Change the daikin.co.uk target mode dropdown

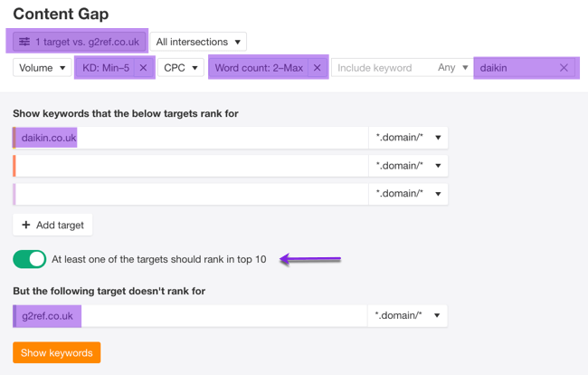(x=408, y=138)
